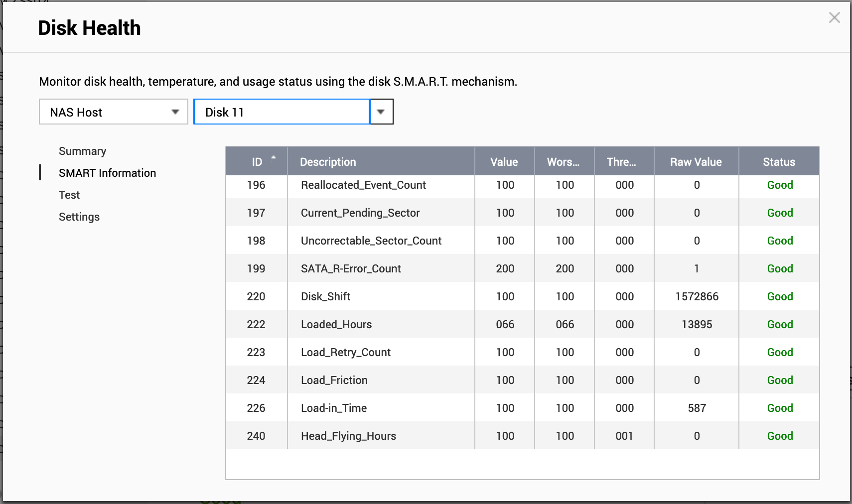Select the Reallocated_Event_Count row
This screenshot has height=504, width=852.
tap(523, 185)
